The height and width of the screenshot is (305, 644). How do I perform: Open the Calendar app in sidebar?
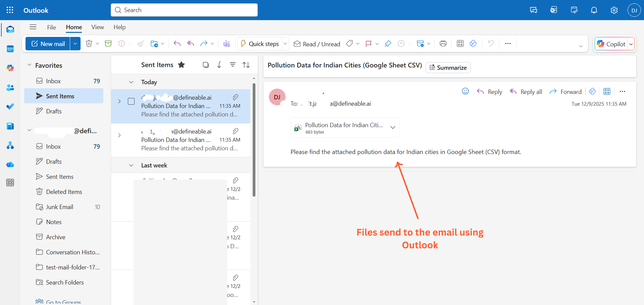coord(10,49)
